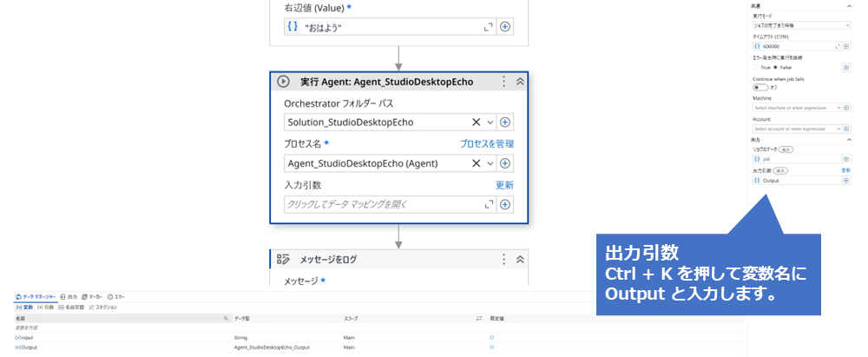Select True for エラー発生時に実行を継続
The height and width of the screenshot is (357, 868).
click(758, 67)
